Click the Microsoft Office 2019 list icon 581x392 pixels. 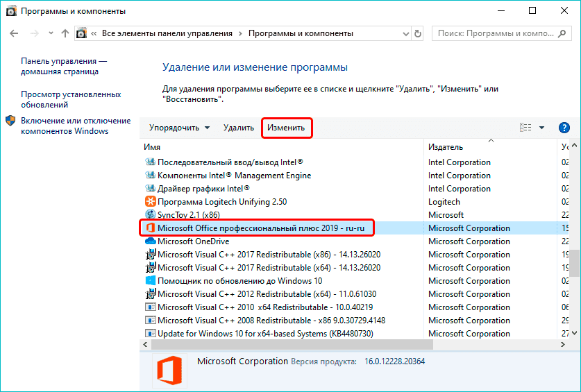(x=150, y=228)
